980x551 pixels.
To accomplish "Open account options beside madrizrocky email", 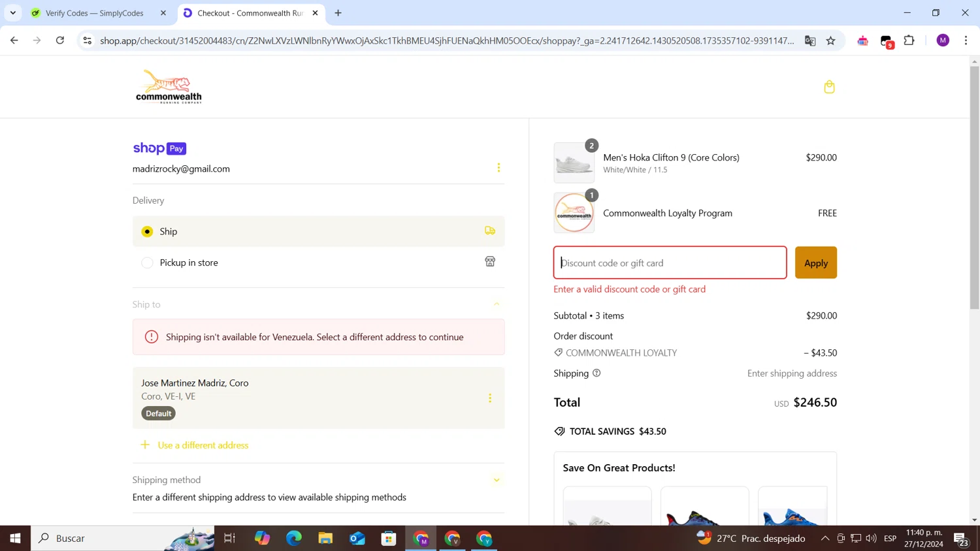I will 498,168.
